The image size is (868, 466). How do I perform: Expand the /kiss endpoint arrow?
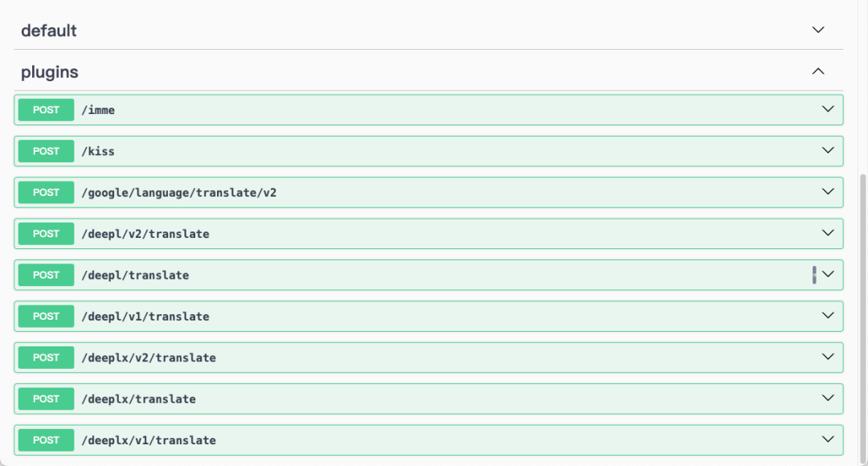point(828,150)
